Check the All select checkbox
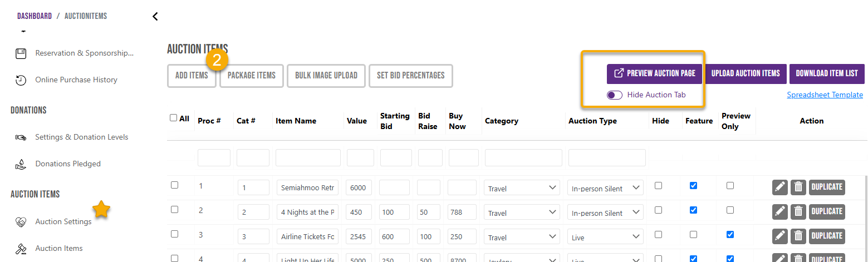868x262 pixels. (173, 118)
